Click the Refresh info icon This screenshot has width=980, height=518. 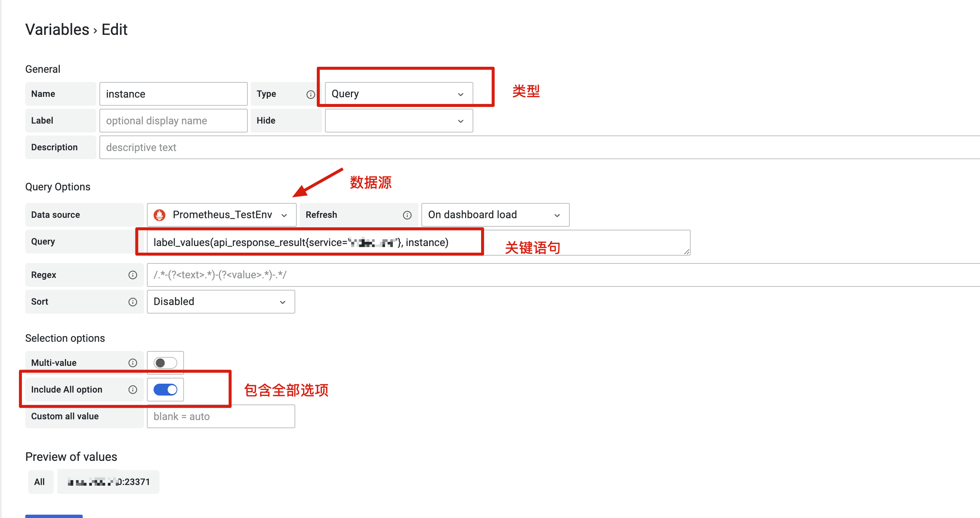click(407, 215)
